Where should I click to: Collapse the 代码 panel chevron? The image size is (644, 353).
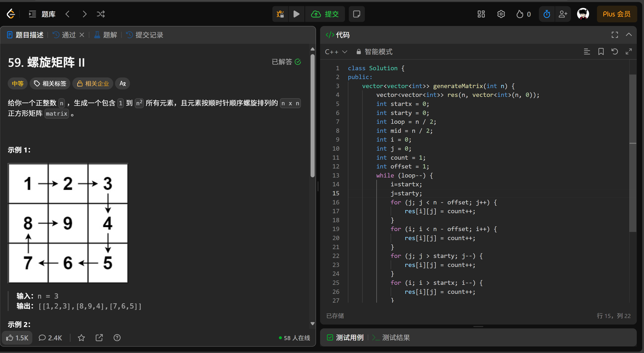tap(629, 35)
